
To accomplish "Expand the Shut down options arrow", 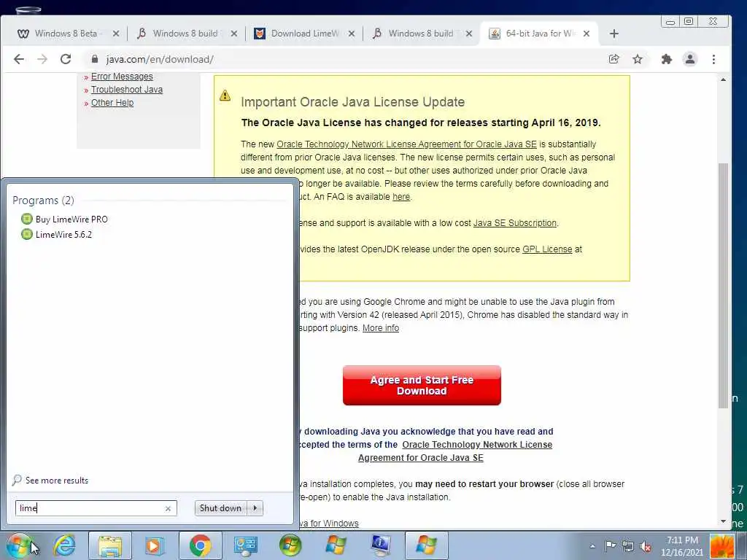I will click(255, 508).
